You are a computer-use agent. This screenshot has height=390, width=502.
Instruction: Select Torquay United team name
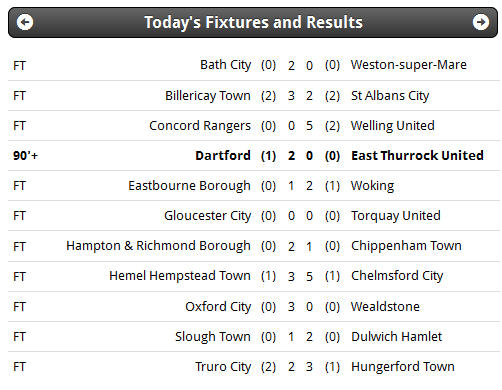coord(396,216)
